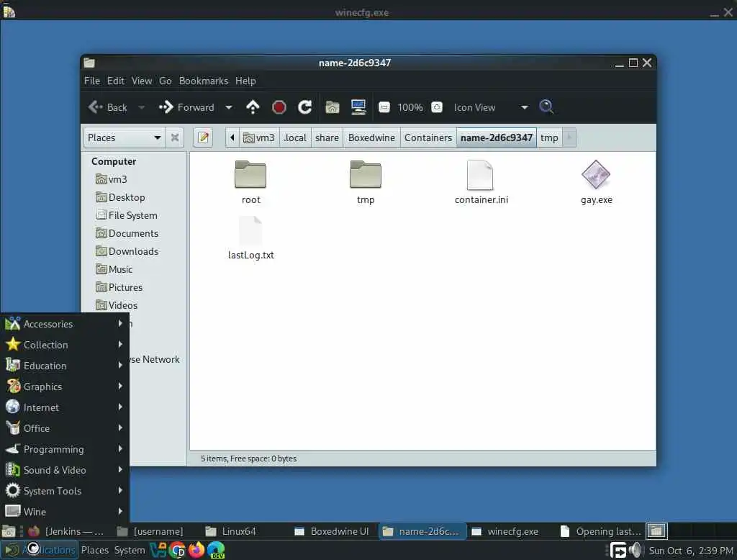Viewport: 737px width, 560px height.
Task: Expand the Internet submenu
Action: [x=65, y=407]
